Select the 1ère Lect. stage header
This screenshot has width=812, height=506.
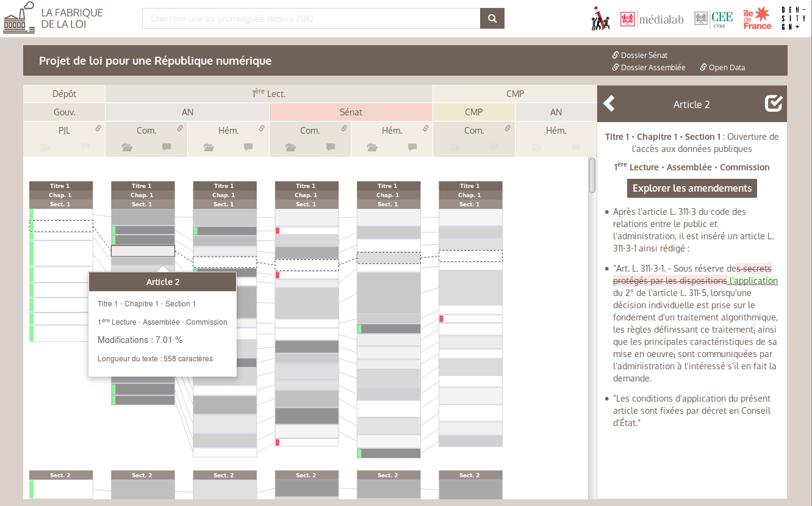(268, 94)
